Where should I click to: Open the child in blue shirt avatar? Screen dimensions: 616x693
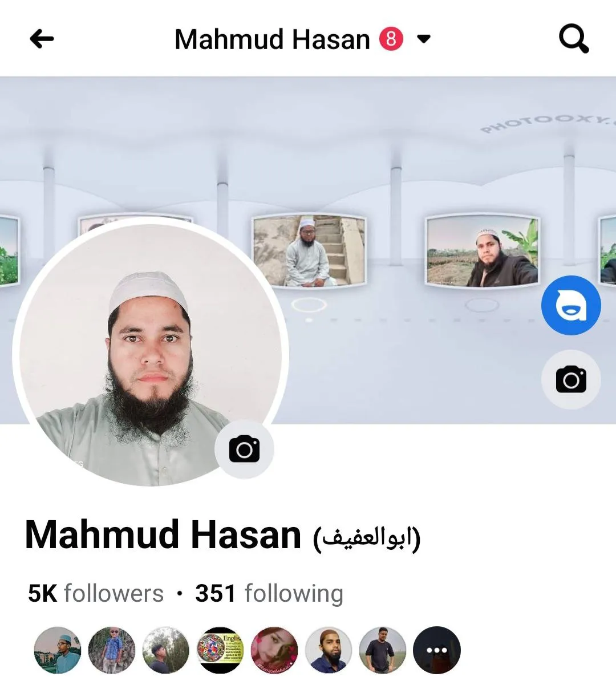(112, 650)
